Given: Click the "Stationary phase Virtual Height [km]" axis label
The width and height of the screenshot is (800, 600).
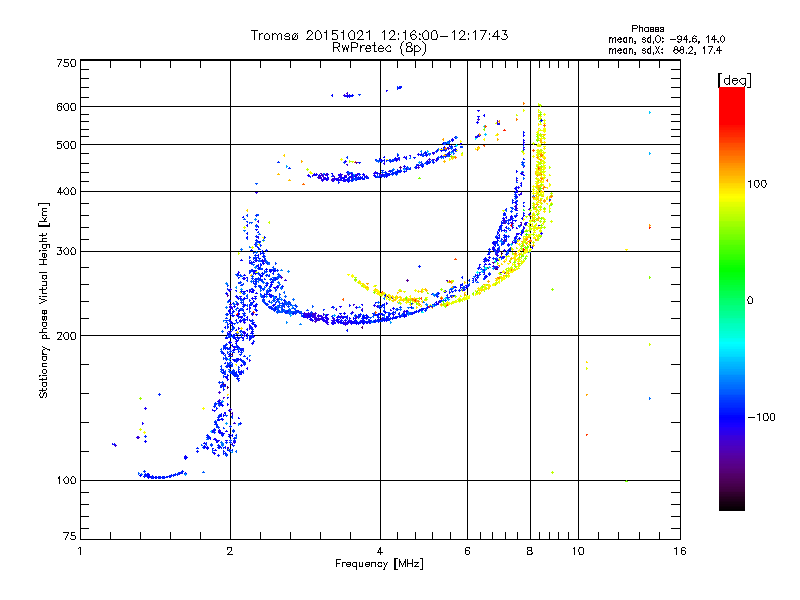Looking at the screenshot, I should (43, 300).
